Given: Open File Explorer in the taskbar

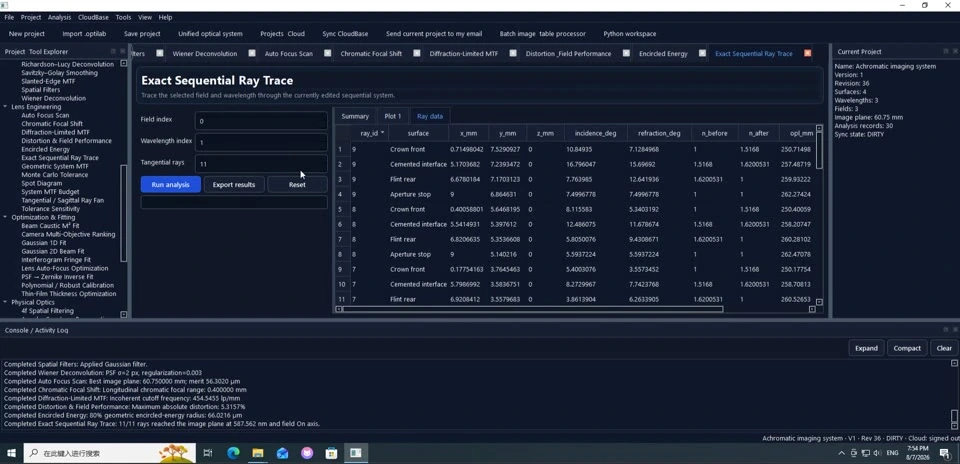Looking at the screenshot, I should tap(258, 453).
